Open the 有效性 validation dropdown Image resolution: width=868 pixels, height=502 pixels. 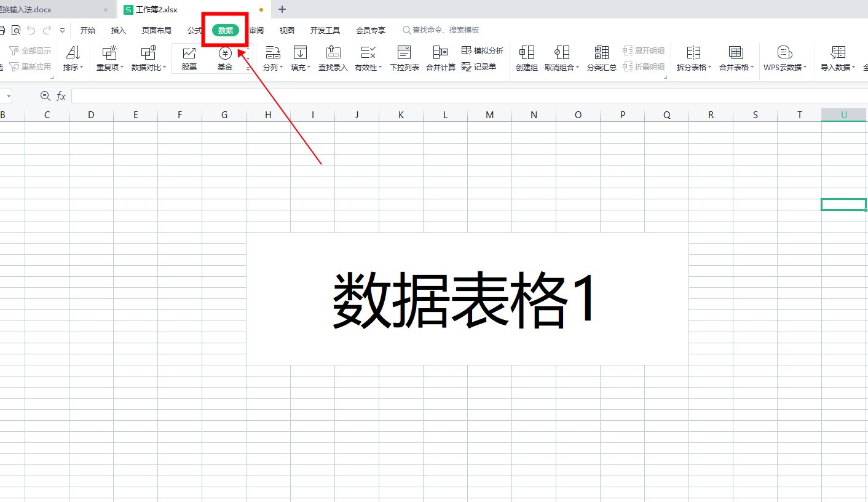tap(368, 67)
